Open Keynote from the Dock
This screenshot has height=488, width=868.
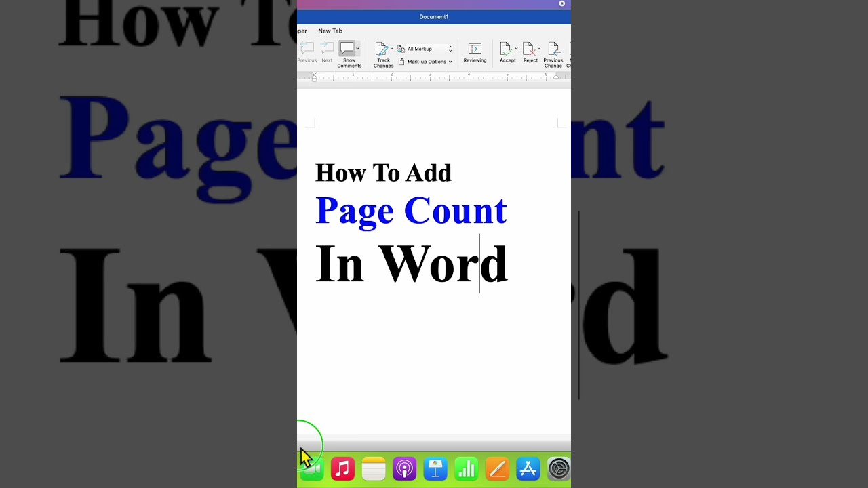(435, 468)
